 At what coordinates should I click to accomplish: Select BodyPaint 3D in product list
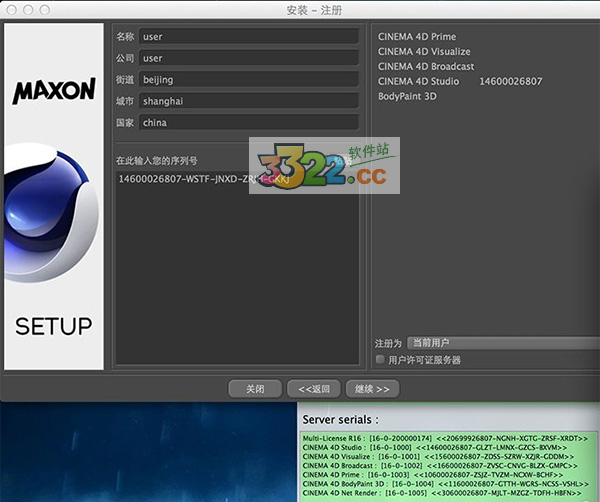[407, 97]
